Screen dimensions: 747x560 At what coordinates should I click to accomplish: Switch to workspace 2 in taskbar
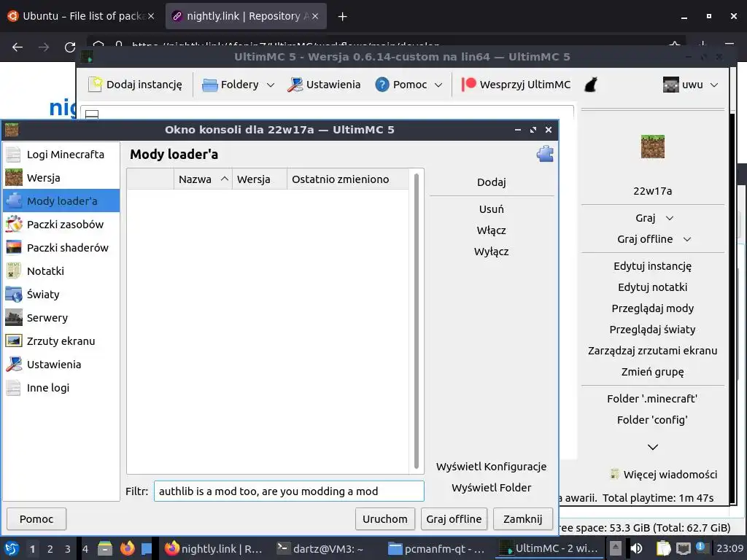tap(50, 549)
